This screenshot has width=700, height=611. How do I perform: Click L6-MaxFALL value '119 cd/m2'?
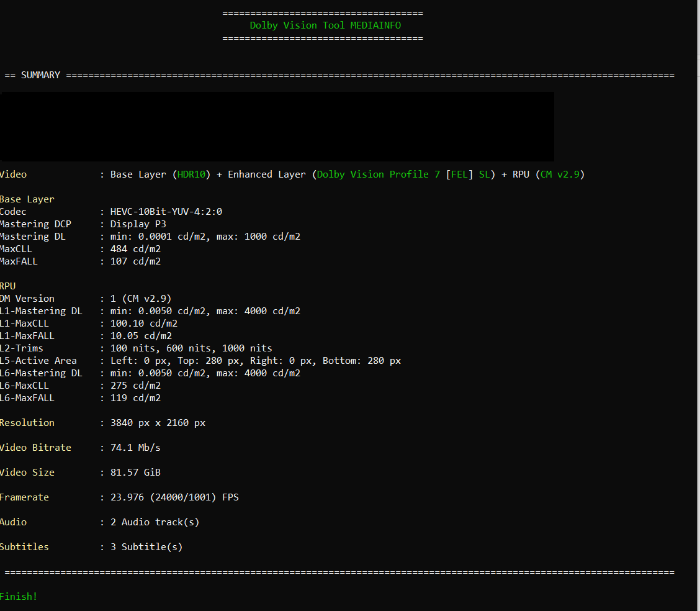135,398
